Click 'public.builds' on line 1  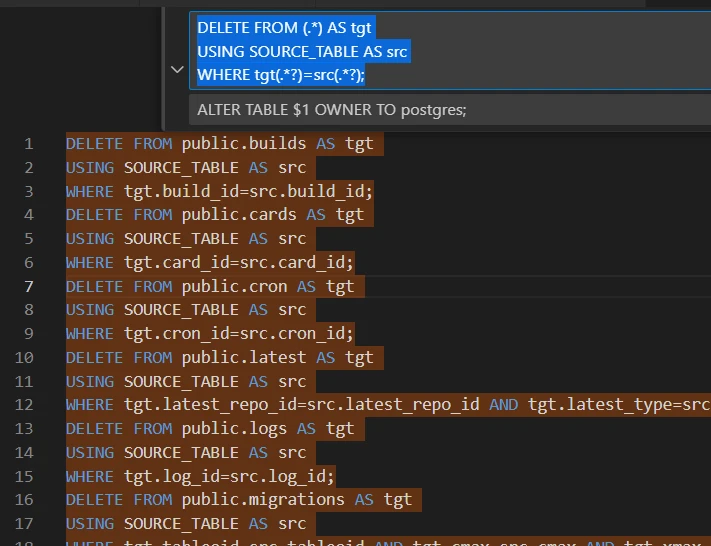pos(244,144)
